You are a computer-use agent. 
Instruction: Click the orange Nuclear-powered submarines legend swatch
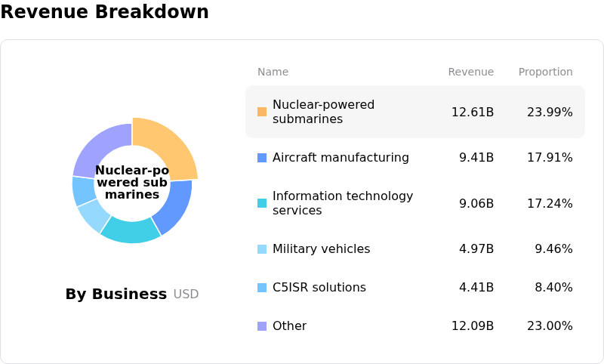click(x=262, y=112)
